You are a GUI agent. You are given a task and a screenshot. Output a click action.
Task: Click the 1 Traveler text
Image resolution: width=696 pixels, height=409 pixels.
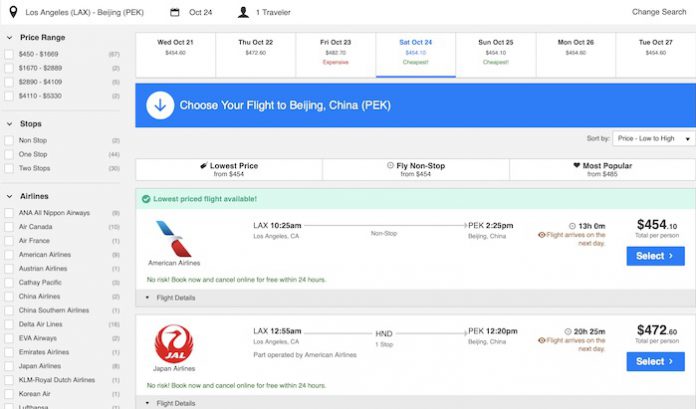pos(273,12)
